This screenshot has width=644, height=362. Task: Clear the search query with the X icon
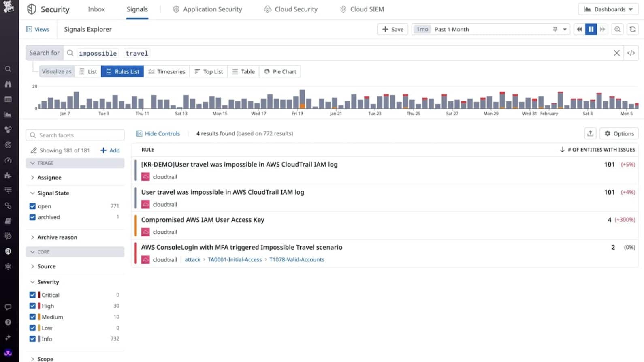coord(616,53)
